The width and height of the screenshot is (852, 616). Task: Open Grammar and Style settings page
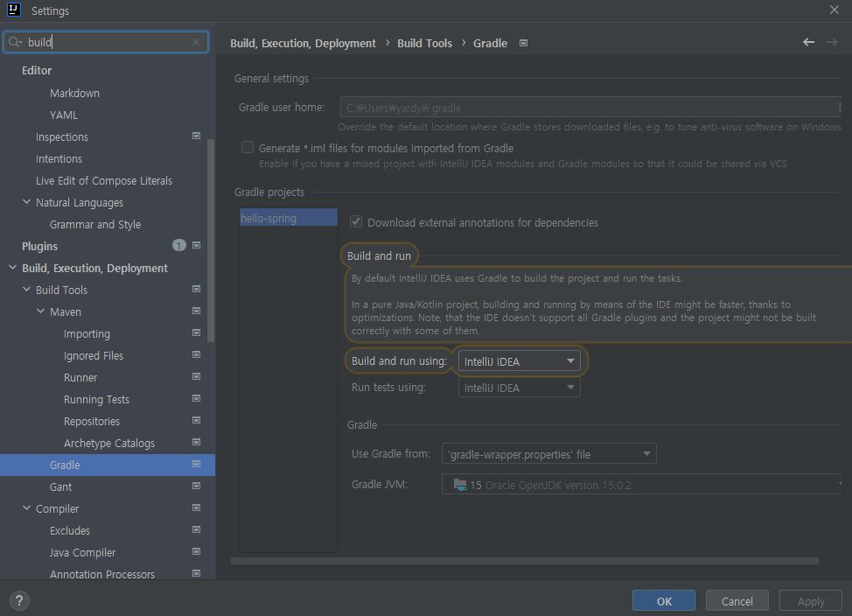tap(95, 224)
